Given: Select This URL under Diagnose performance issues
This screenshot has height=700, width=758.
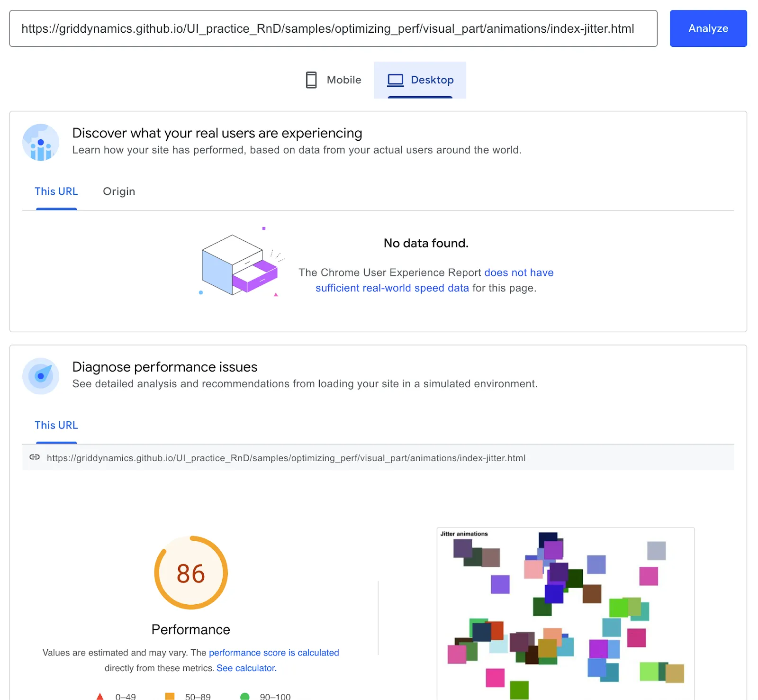Looking at the screenshot, I should pos(56,425).
